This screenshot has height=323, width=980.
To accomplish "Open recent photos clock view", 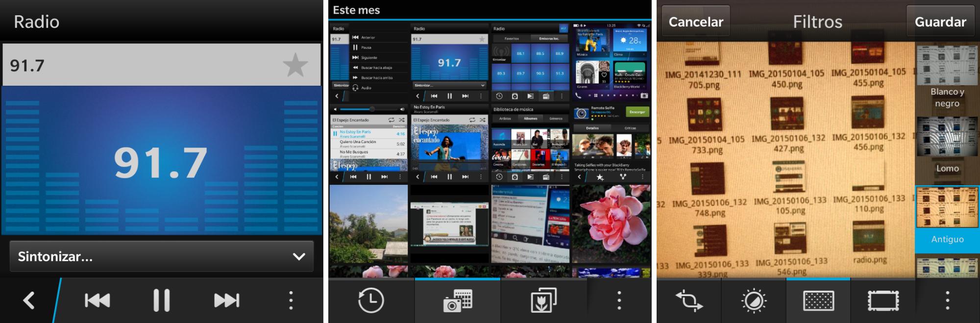I will (x=371, y=300).
